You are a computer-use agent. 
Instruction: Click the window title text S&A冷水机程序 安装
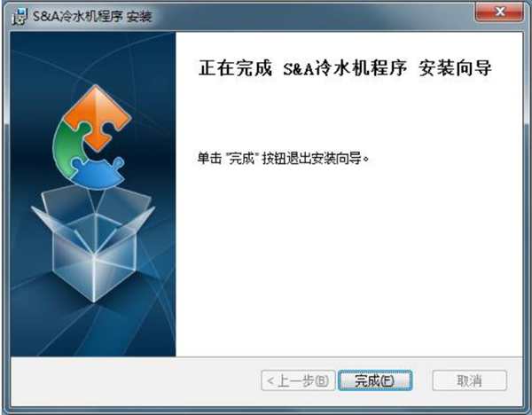point(92,16)
